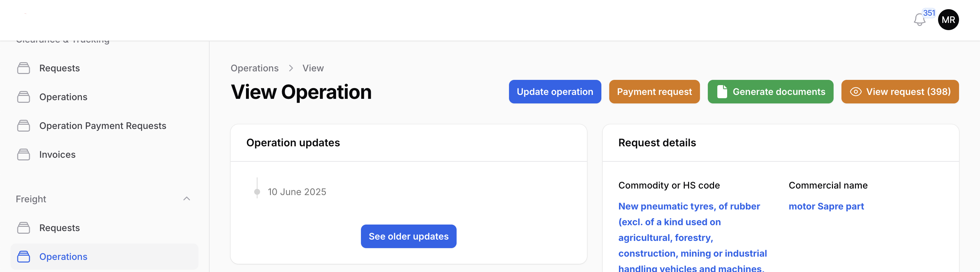Click the Freight Requests sidebar icon
The width and height of the screenshot is (980, 272).
coord(24,228)
